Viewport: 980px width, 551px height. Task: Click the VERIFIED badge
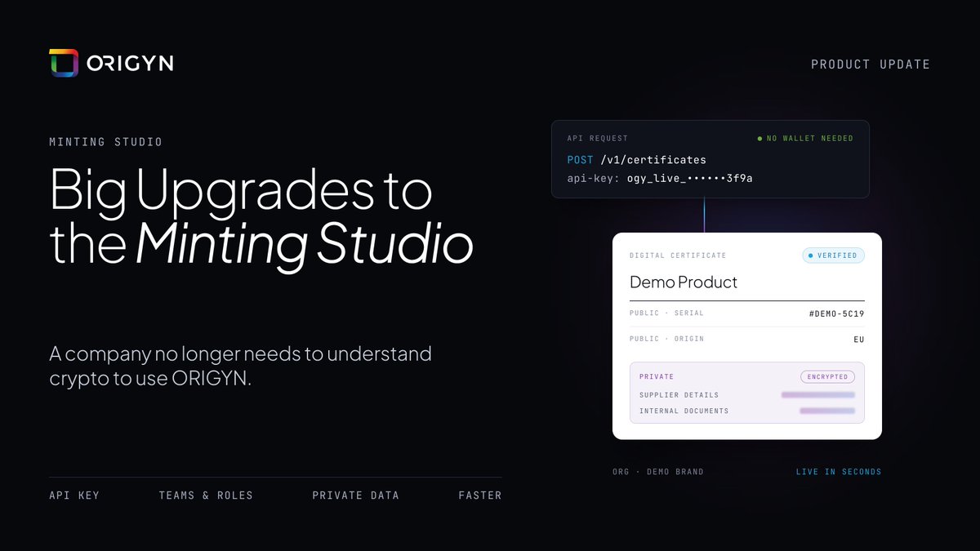pyautogui.click(x=833, y=256)
